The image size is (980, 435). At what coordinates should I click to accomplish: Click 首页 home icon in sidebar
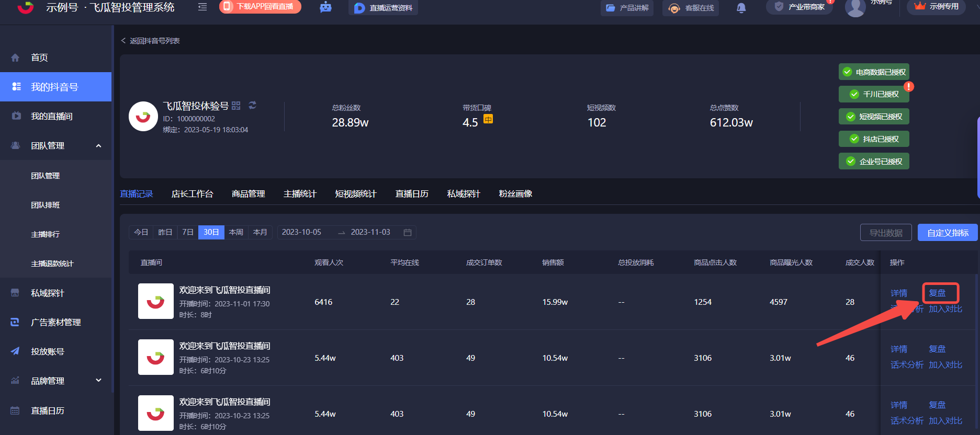pos(15,58)
